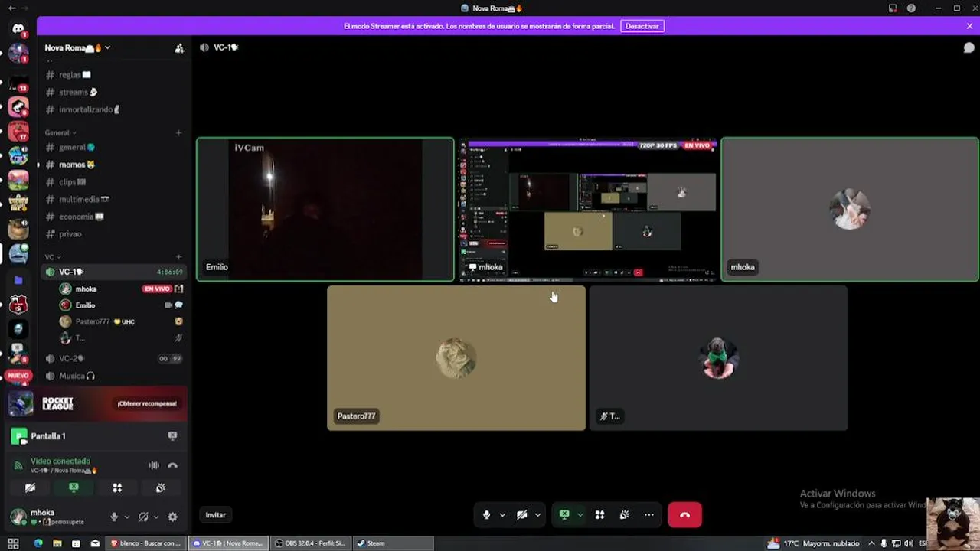980x551 pixels.
Task: Add channel with plus next to General
Action: (x=178, y=132)
